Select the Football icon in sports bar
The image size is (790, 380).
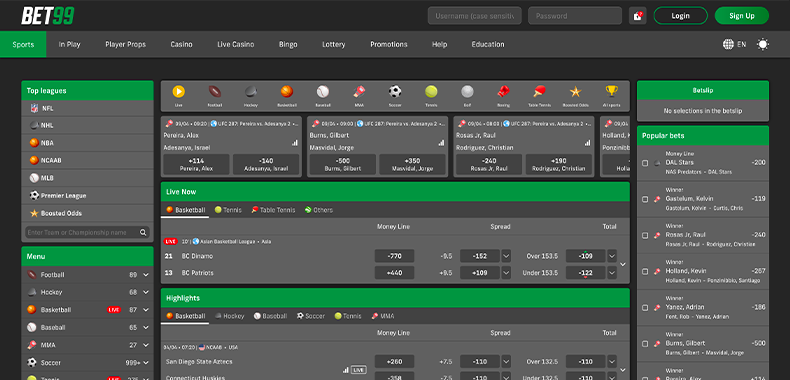215,92
